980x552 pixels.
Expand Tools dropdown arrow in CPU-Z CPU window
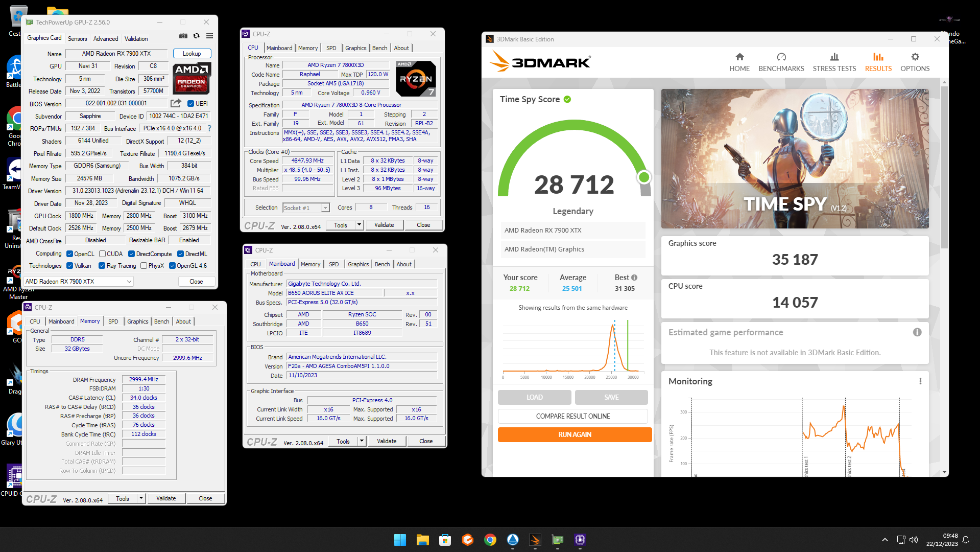(359, 225)
